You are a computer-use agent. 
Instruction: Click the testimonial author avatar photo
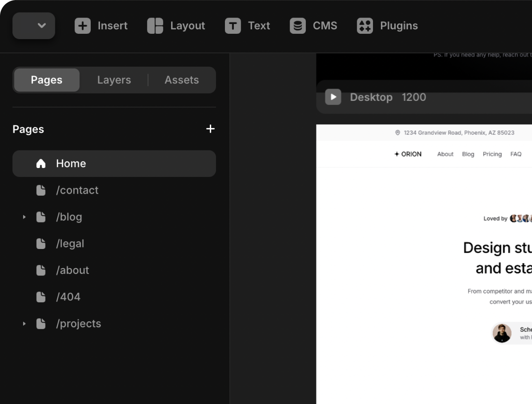[x=502, y=333]
